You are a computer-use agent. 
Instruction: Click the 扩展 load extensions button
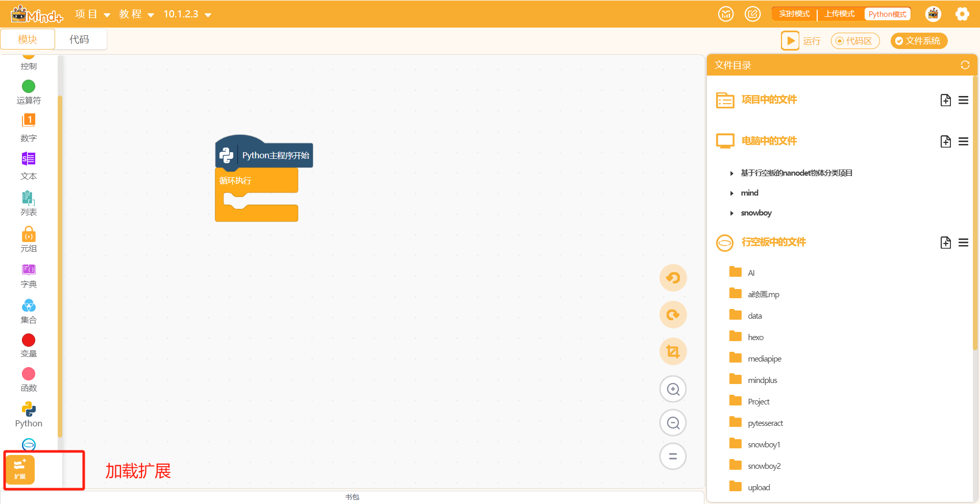click(x=20, y=469)
